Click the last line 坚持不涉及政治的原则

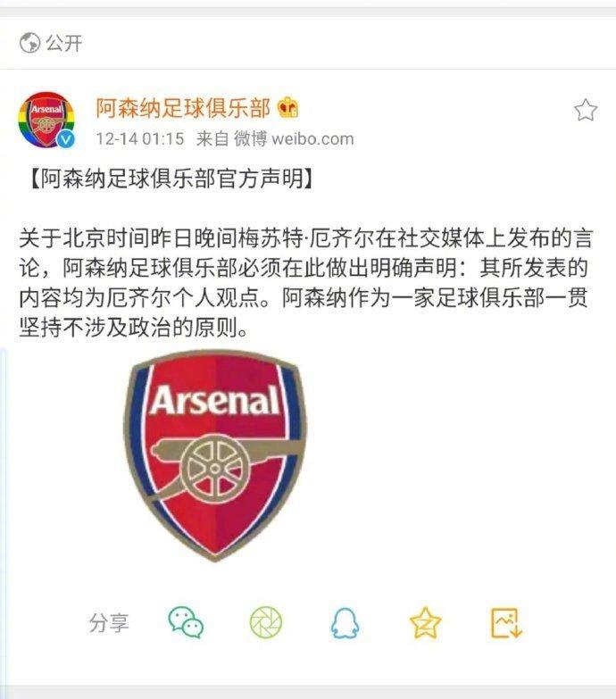pyautogui.click(x=133, y=329)
